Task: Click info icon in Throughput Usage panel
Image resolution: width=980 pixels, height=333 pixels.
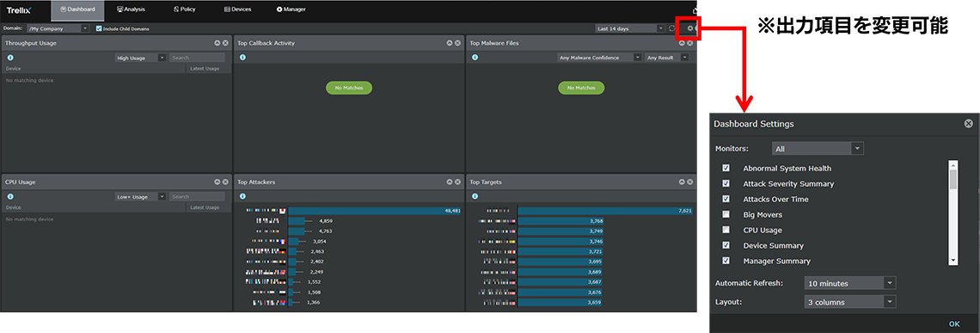Action: [x=10, y=58]
